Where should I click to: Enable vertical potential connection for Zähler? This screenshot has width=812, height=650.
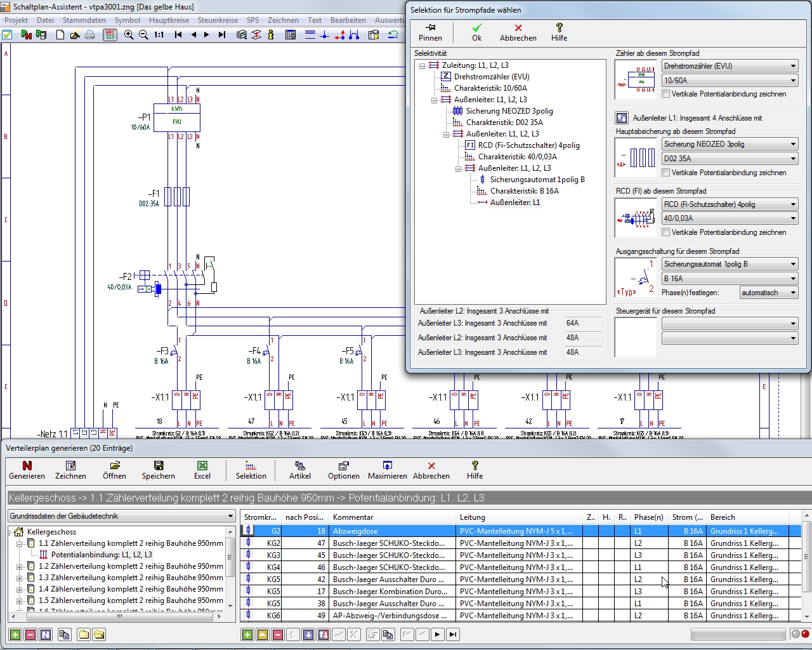click(x=666, y=94)
